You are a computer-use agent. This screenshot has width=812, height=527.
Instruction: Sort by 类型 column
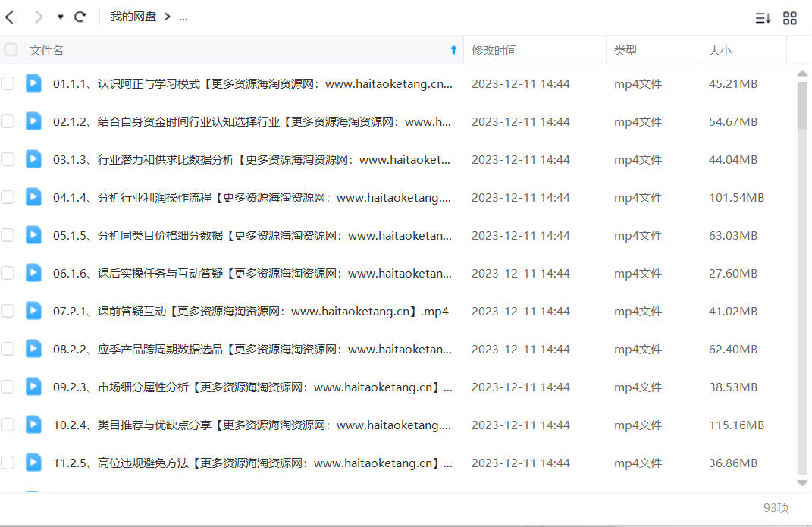[625, 50]
